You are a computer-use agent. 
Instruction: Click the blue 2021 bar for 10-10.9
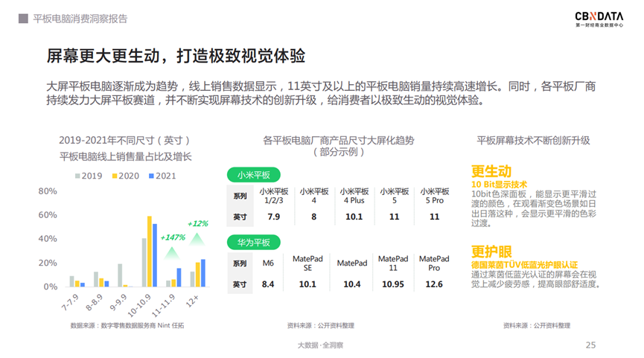[x=155, y=255]
